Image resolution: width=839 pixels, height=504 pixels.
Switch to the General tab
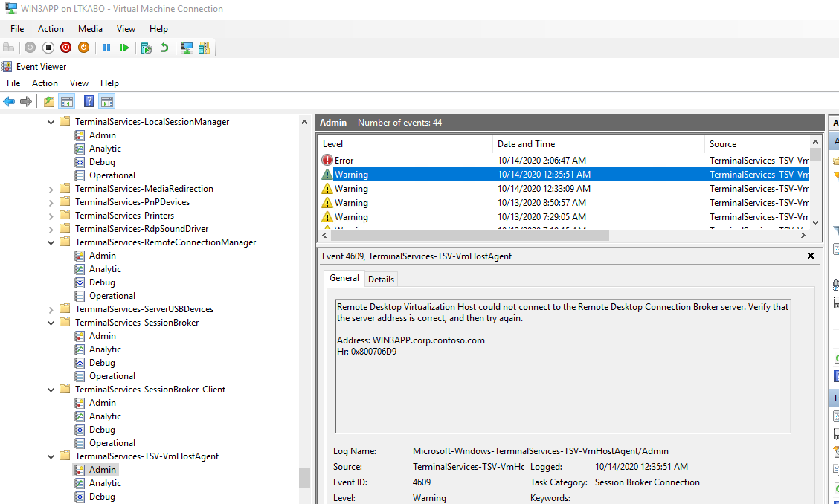tap(344, 278)
